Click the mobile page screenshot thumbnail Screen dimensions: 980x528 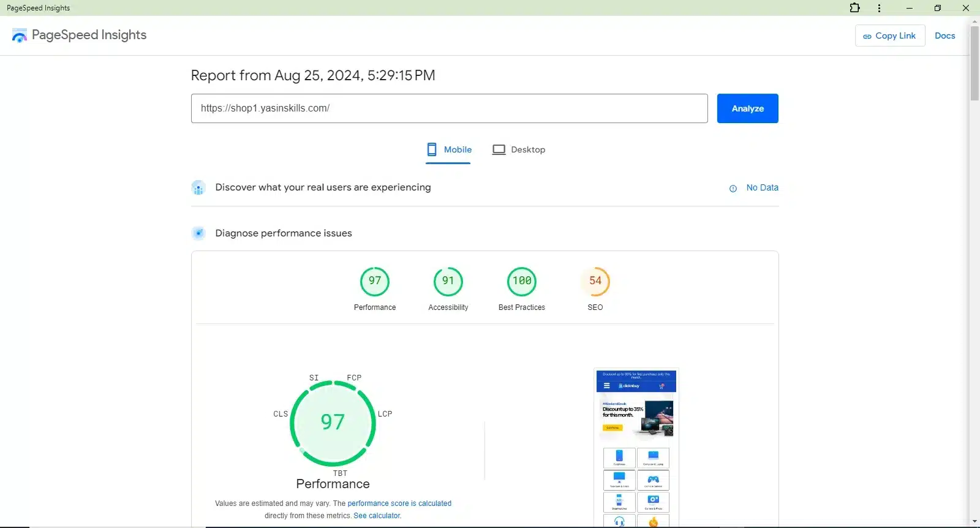(x=636, y=447)
